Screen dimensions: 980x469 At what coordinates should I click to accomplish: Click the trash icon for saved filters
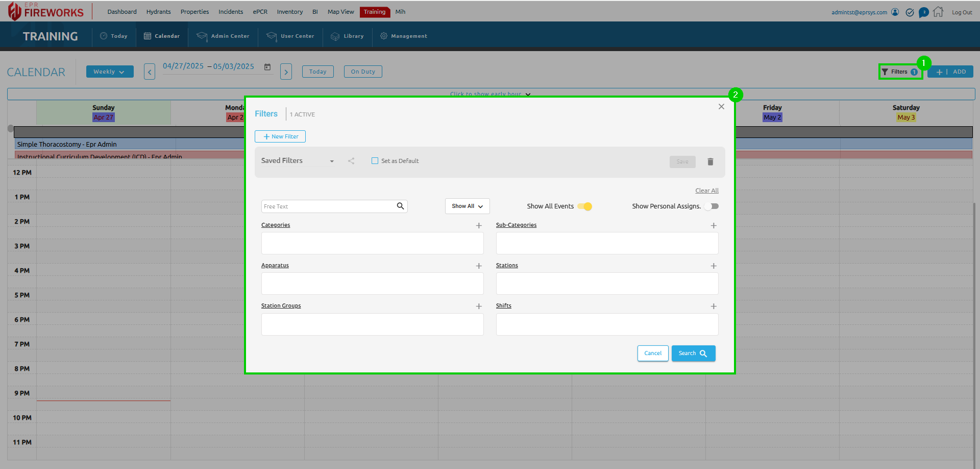click(710, 161)
